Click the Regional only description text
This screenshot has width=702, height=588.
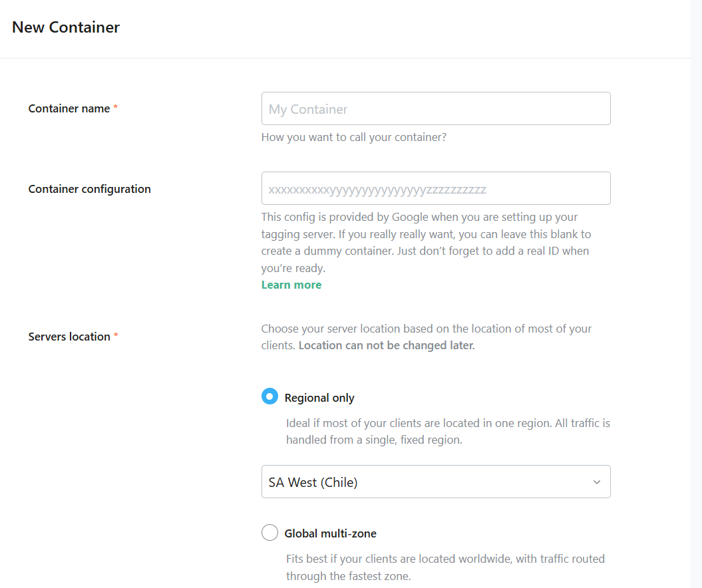point(448,431)
